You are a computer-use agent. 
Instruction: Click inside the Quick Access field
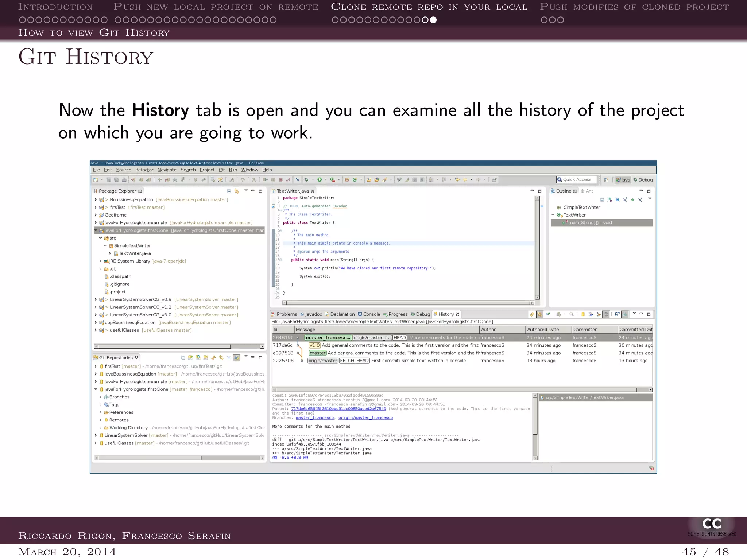pos(577,180)
